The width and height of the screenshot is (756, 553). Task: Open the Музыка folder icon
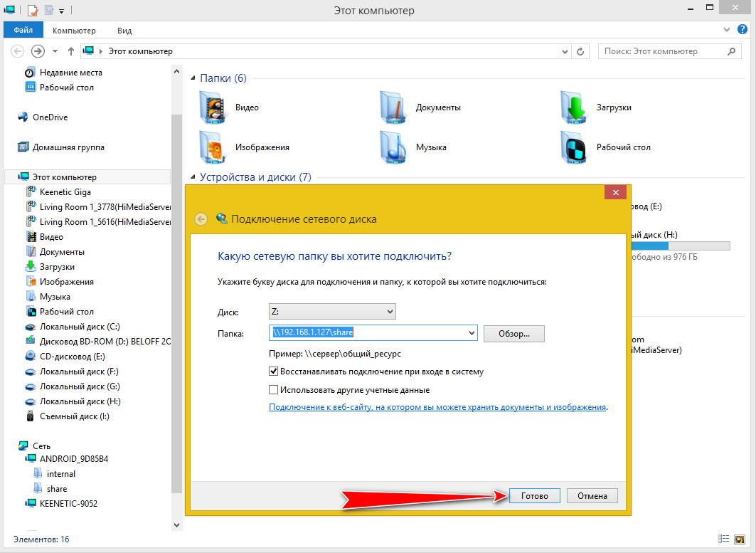tap(393, 147)
